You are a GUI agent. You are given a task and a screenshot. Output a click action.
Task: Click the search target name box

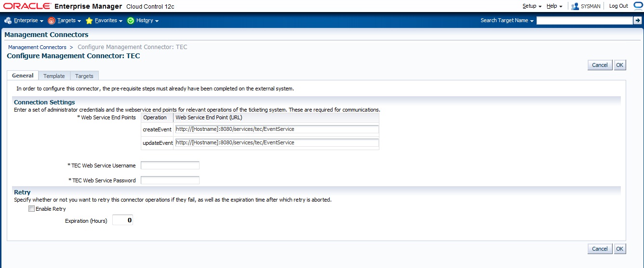[584, 21]
